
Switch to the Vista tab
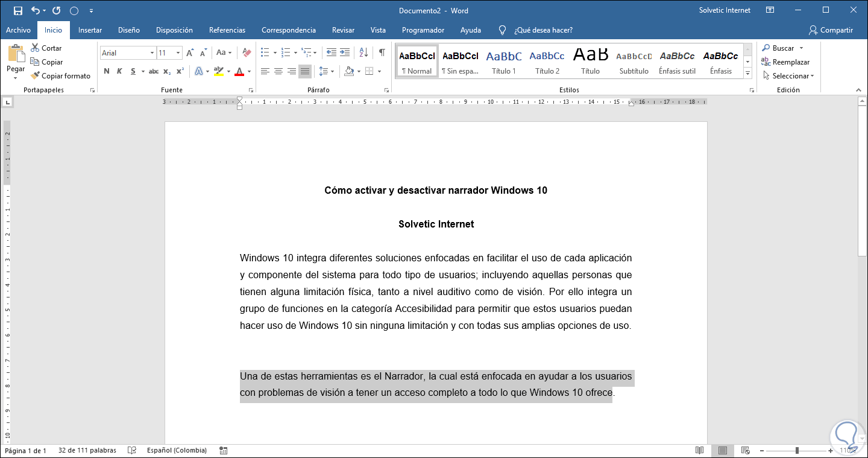tap(378, 30)
